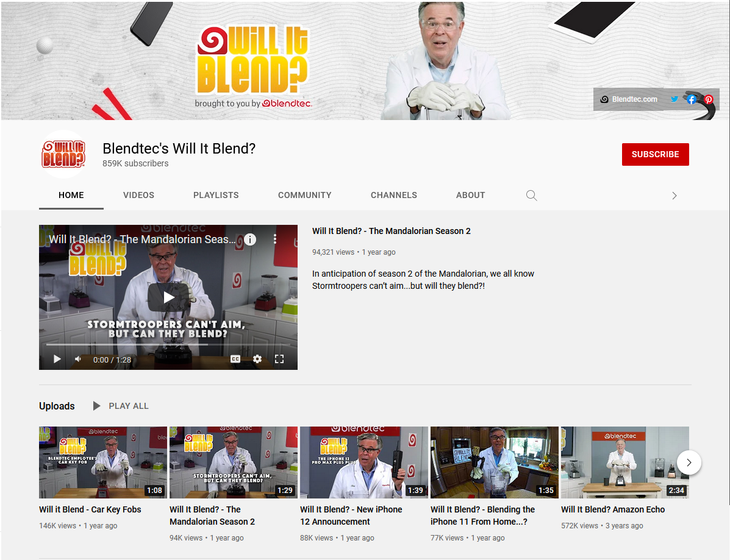
Task: Open channel search with the magnifier icon
Action: click(531, 195)
